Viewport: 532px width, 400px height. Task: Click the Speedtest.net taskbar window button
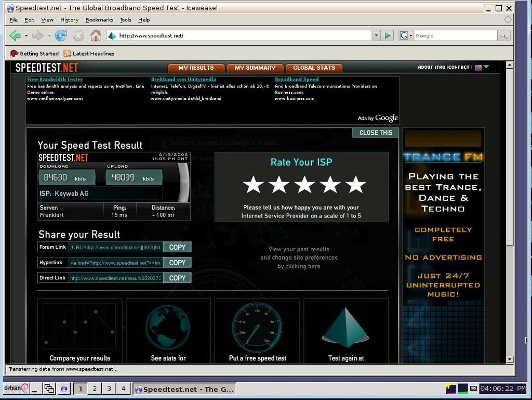(184, 389)
